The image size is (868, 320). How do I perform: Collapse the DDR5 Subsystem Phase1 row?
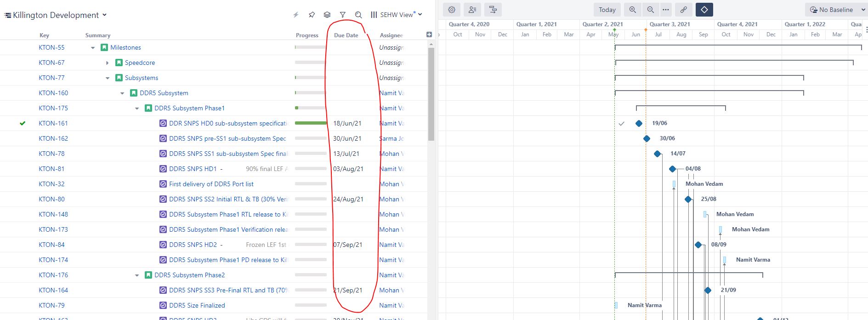137,109
